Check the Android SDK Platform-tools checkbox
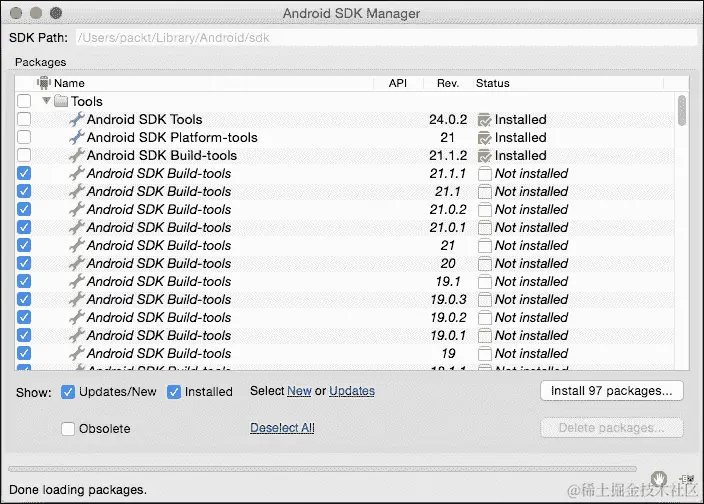Viewport: 704px width, 504px height. [x=24, y=137]
